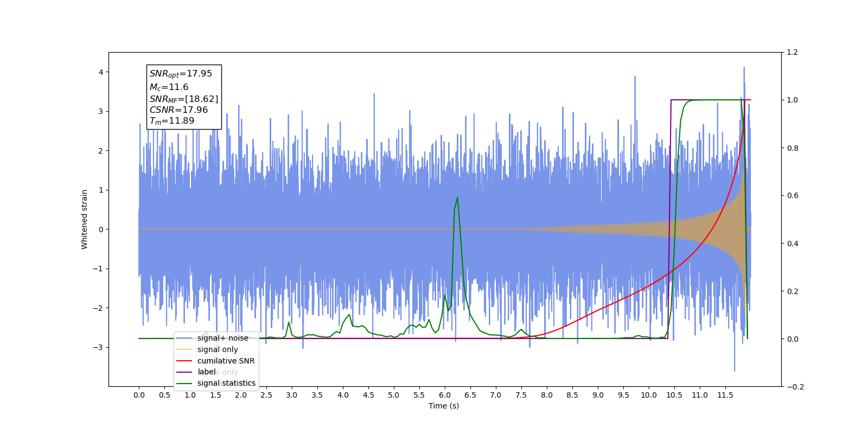868x434 pixels.
Task: Click the 8.5 tick on time axis
Action: [x=572, y=395]
